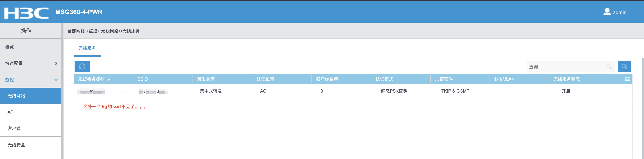This screenshot has height=159, width=644.
Task: Click the sidebar vertical scrollbar
Action: [62, 91]
